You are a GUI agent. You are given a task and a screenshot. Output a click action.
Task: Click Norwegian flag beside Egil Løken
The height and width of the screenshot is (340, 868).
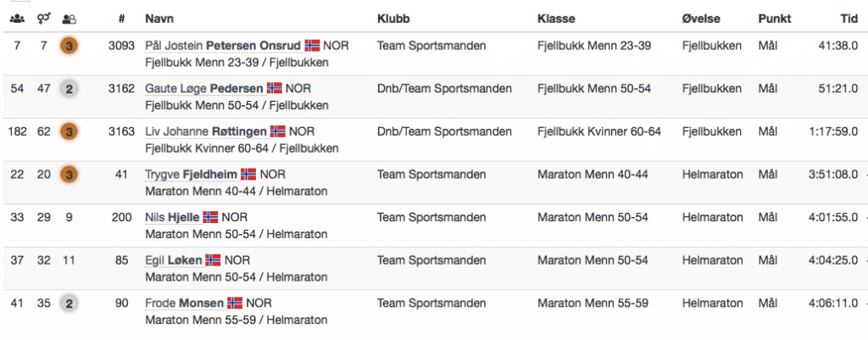213,259
